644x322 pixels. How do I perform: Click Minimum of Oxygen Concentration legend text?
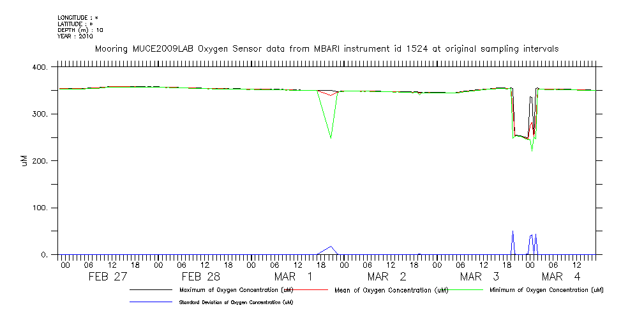546,290
